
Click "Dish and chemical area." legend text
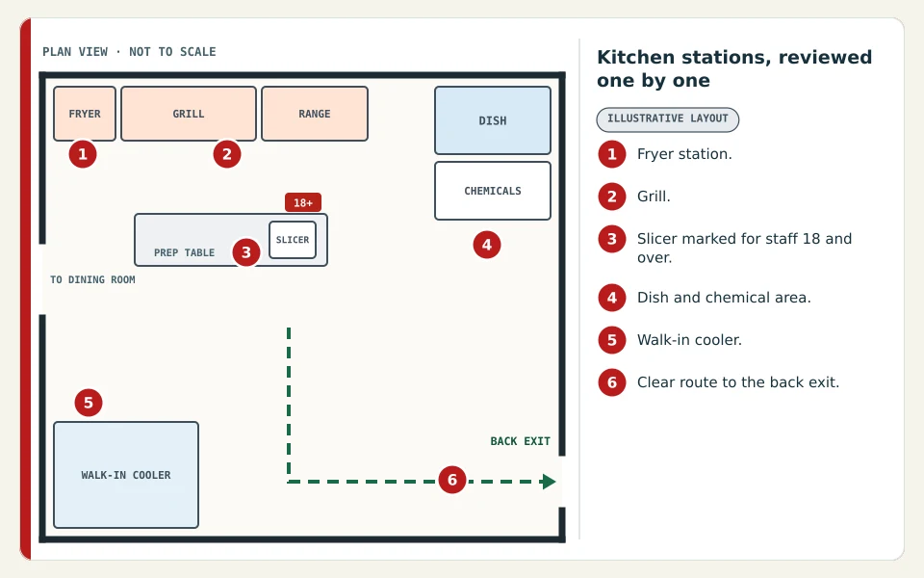(x=724, y=298)
